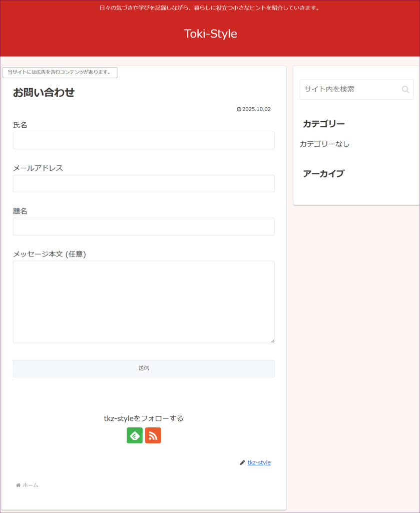The height and width of the screenshot is (513, 420).
Task: Go to the Toki-Style site title link
Action: coord(210,34)
